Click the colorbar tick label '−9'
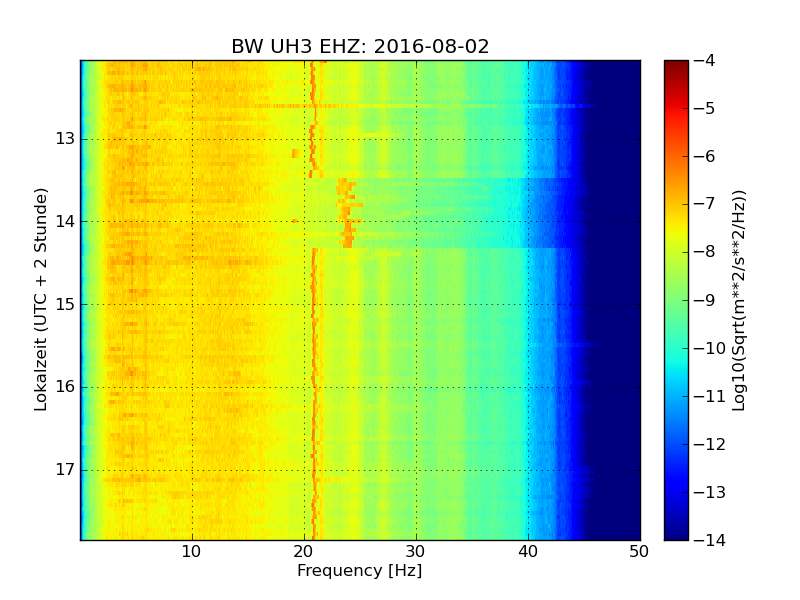This screenshot has height=600, width=800. point(704,300)
